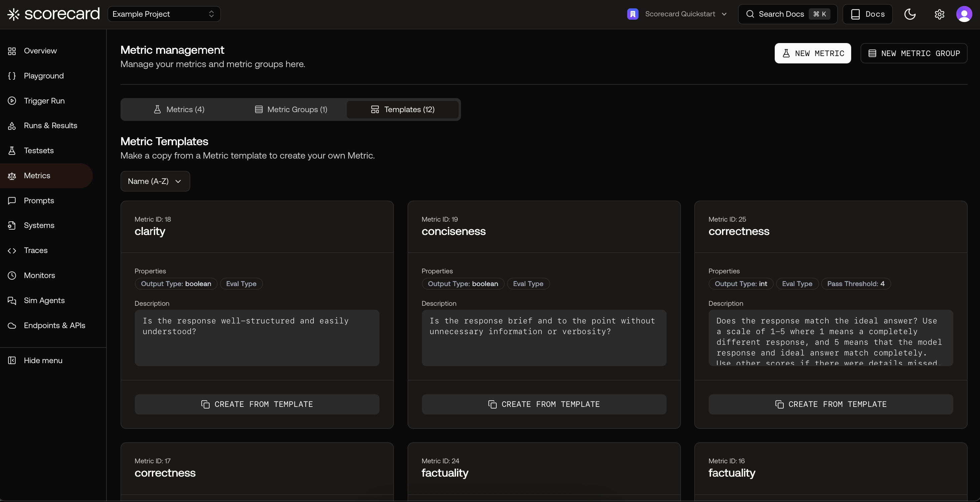
Task: Click the conciseness description text box
Action: pos(544,338)
